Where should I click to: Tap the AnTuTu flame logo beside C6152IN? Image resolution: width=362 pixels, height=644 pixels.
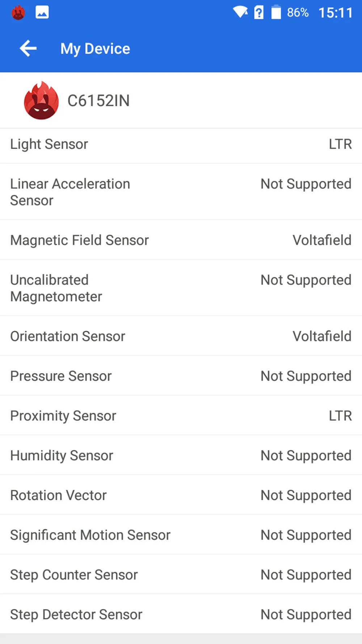pyautogui.click(x=41, y=100)
